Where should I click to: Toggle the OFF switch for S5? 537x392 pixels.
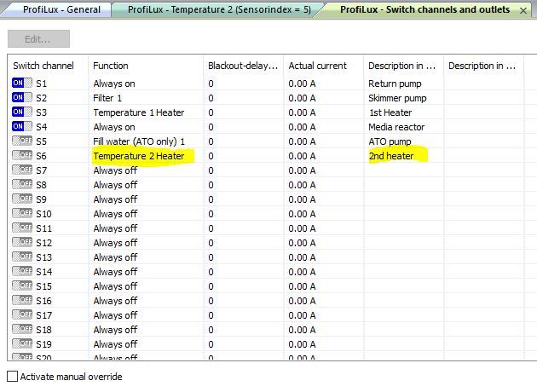pos(22,141)
